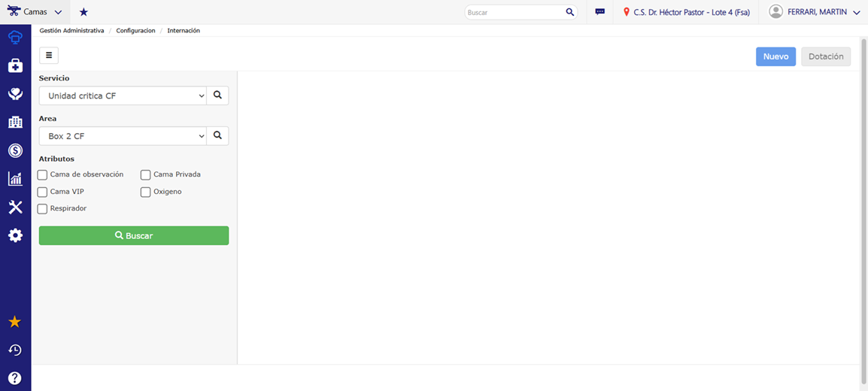
Task: Open the heart in hands sidebar icon
Action: (x=15, y=94)
